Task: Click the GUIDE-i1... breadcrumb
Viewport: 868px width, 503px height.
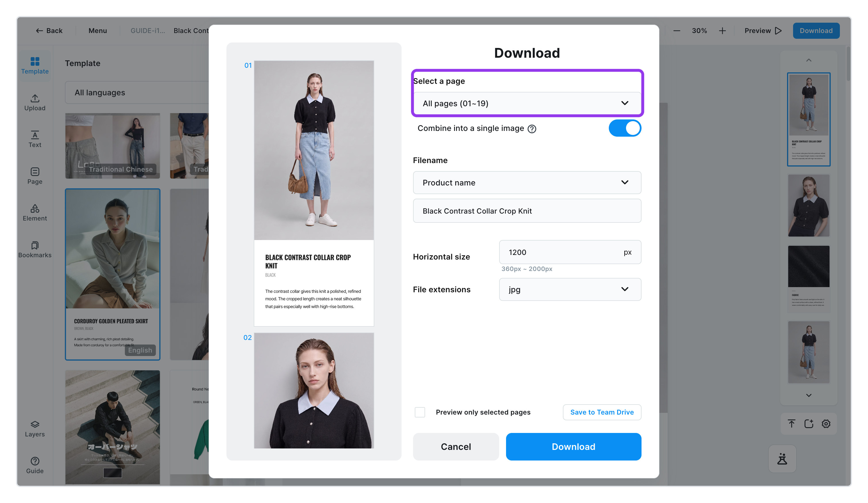Action: 148,31
